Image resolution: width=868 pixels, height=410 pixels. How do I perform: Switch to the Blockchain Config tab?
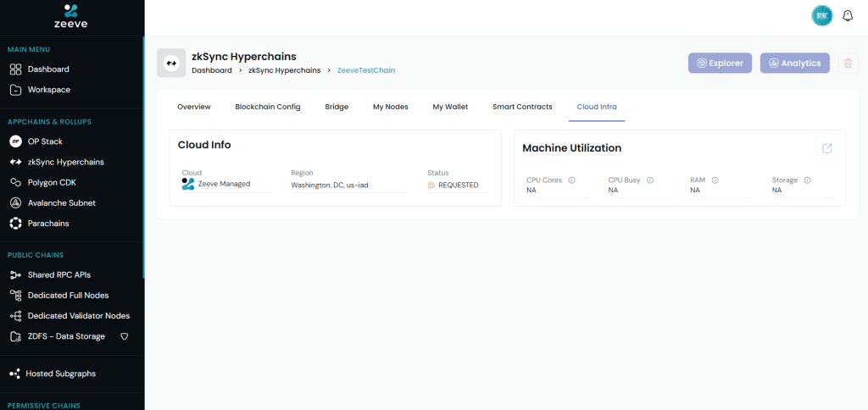[x=268, y=107]
